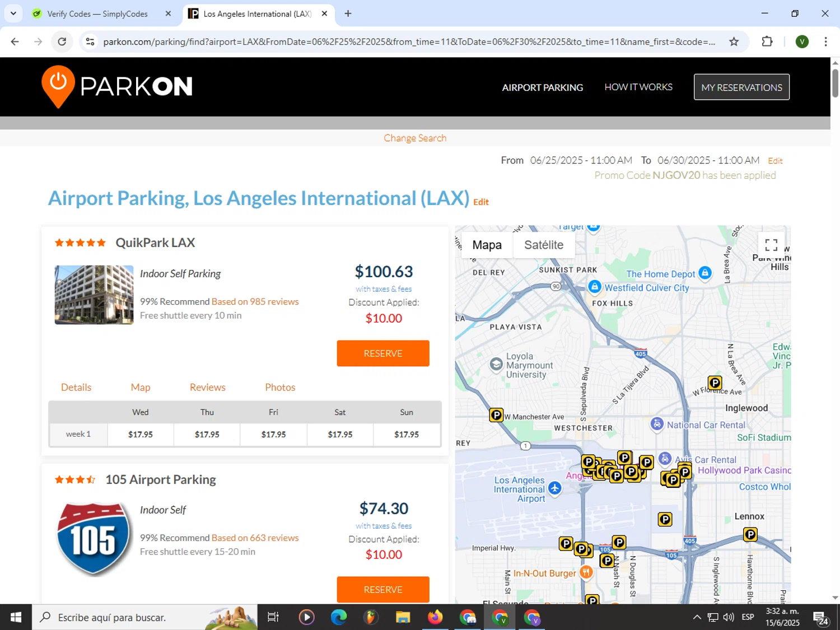Open a new browser tab
Image resolution: width=840 pixels, height=630 pixels.
point(348,13)
